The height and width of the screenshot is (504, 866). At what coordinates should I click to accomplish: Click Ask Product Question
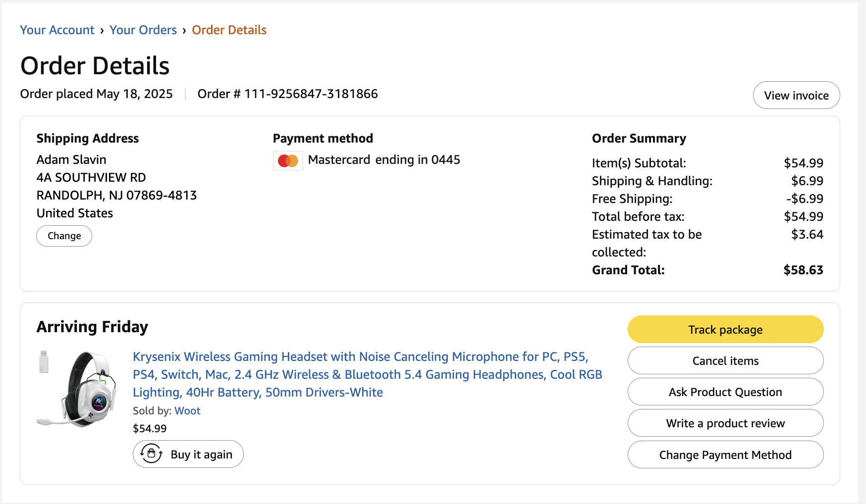tap(725, 392)
